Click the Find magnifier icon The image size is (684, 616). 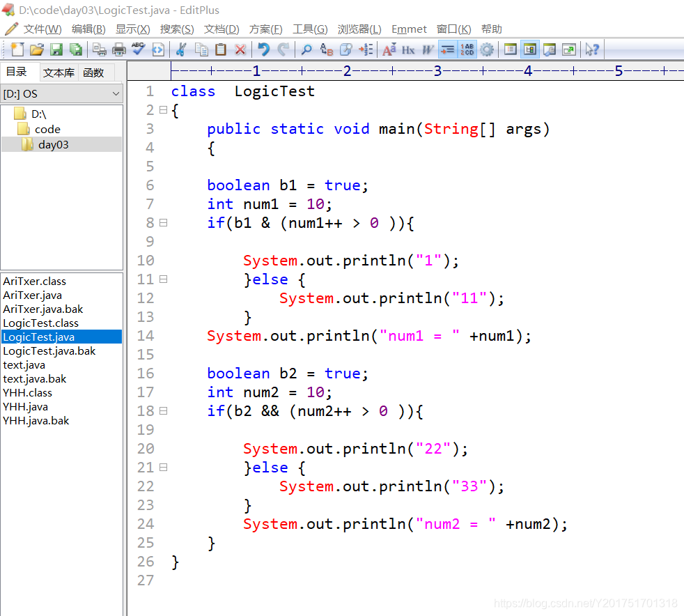306,49
